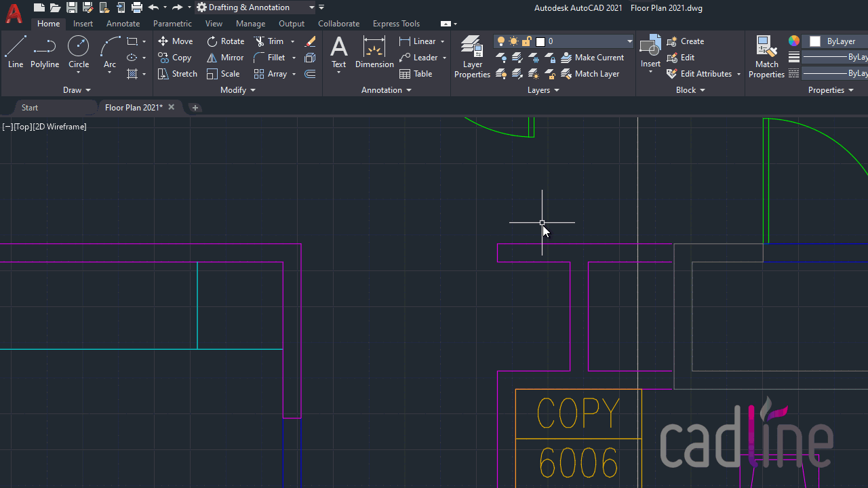Switch to the Start file tab

pyautogui.click(x=30, y=108)
